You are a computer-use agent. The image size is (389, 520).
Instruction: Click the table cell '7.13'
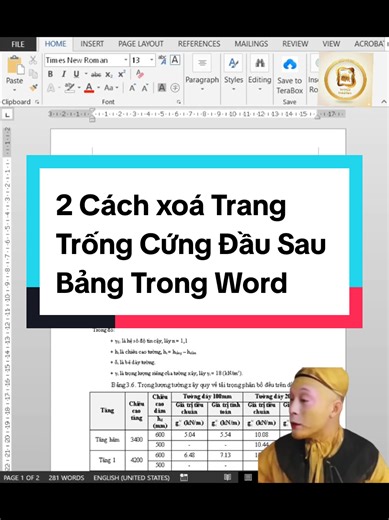[x=225, y=455]
